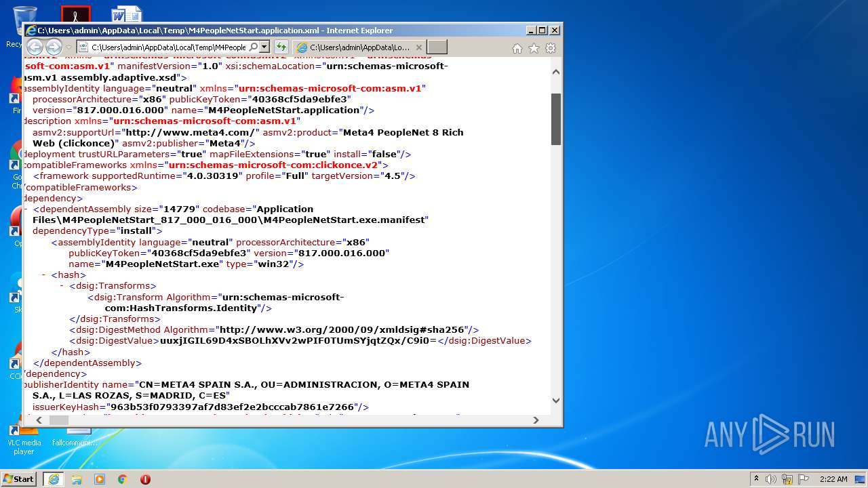
Task: Click the red Opera-like taskbar icon
Action: (x=145, y=479)
